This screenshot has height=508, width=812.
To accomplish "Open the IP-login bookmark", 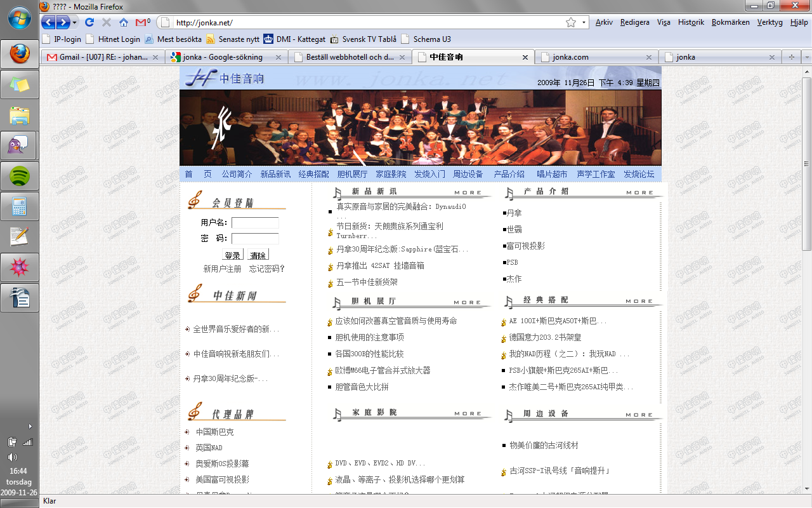I will click(62, 39).
